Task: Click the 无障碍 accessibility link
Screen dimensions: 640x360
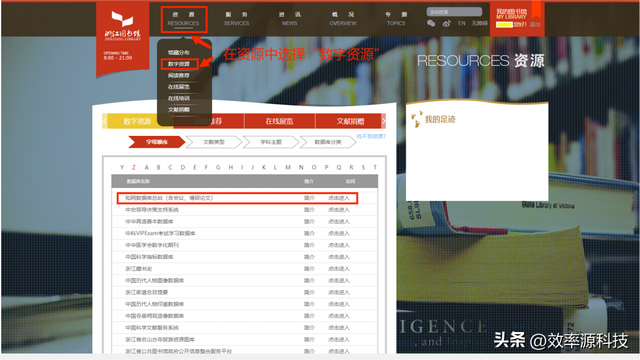Action: (x=479, y=24)
